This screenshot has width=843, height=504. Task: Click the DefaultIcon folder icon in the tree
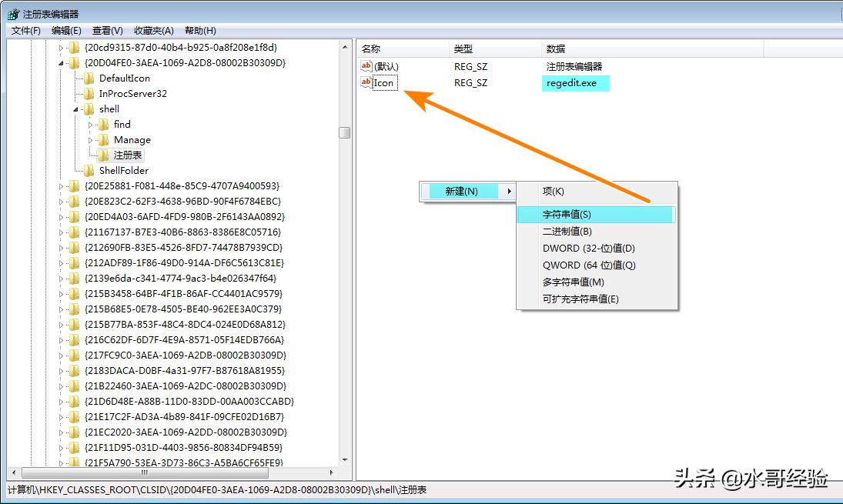pos(90,78)
